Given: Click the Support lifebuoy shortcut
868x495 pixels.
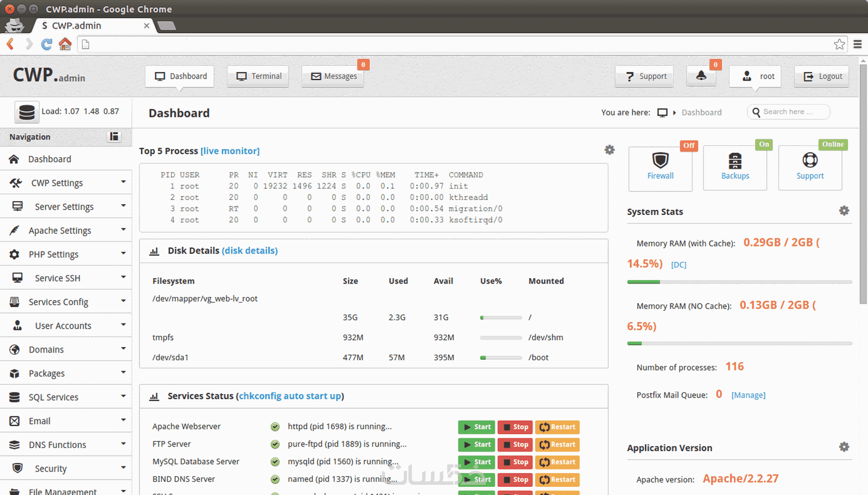Looking at the screenshot, I should (x=810, y=160).
